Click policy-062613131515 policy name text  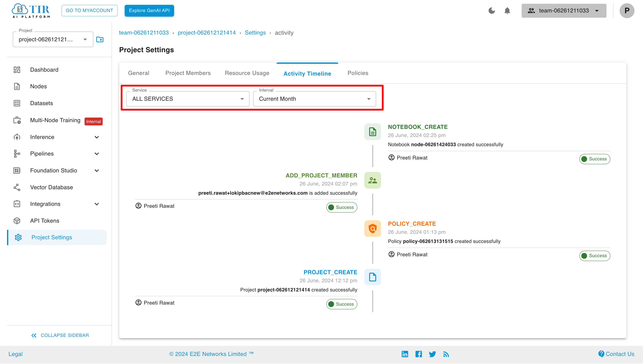point(428,241)
